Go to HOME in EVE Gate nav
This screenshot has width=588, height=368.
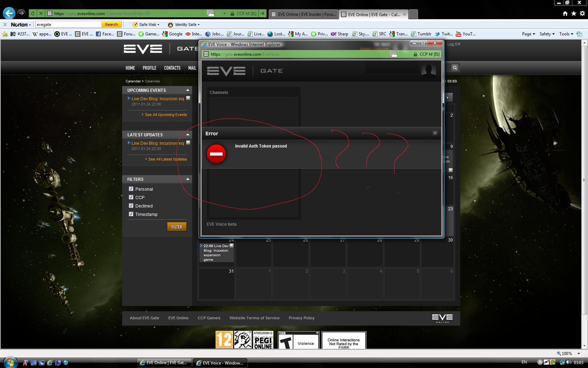tap(130, 68)
